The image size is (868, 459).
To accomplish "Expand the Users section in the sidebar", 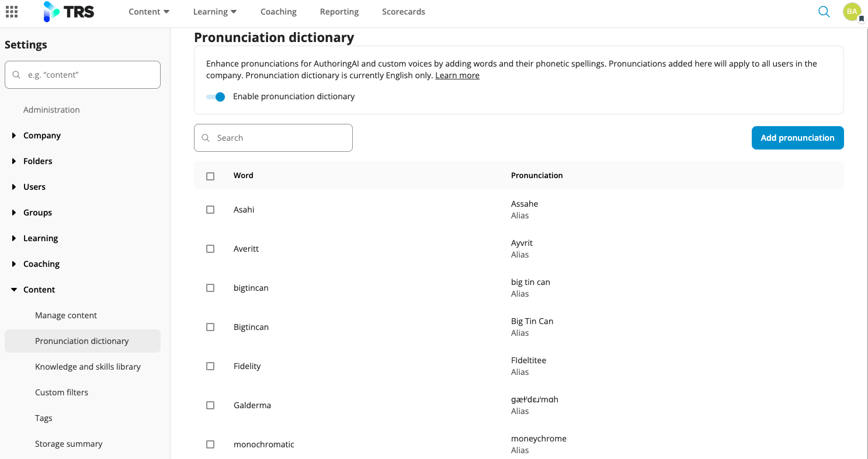I will click(14, 187).
